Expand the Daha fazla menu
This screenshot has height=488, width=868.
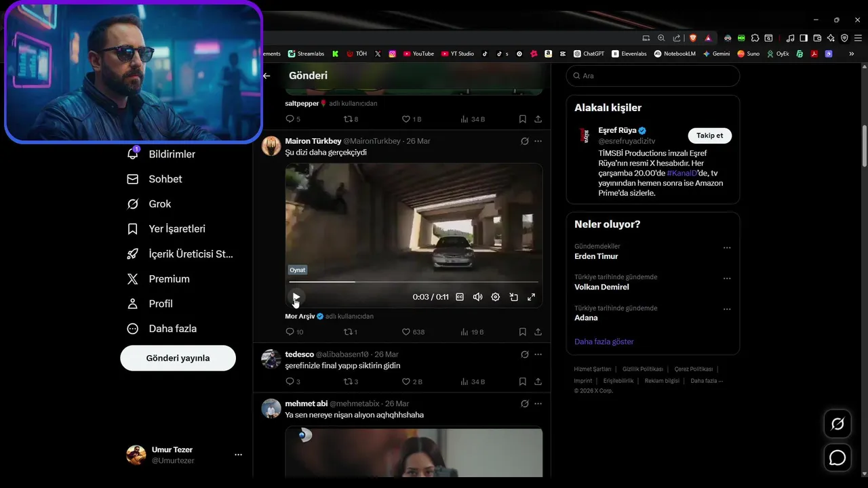162,329
